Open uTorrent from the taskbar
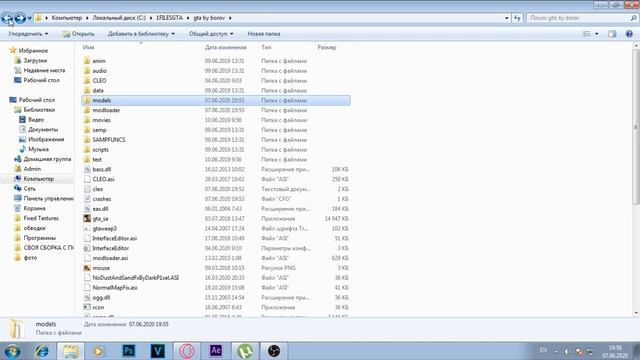640x360 pixels. [245, 351]
